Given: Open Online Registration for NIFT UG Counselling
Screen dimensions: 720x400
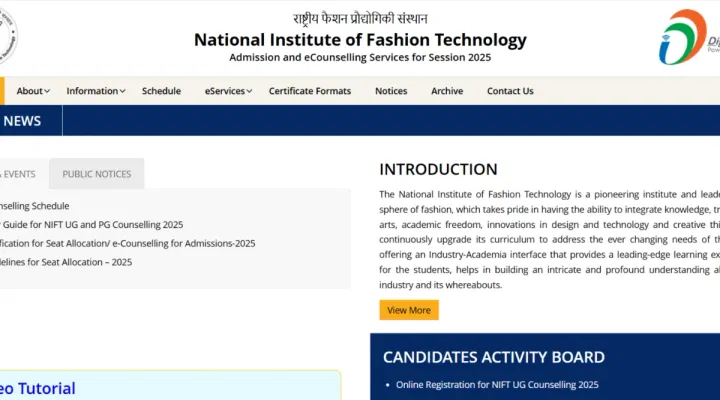Looking at the screenshot, I should coord(497,384).
